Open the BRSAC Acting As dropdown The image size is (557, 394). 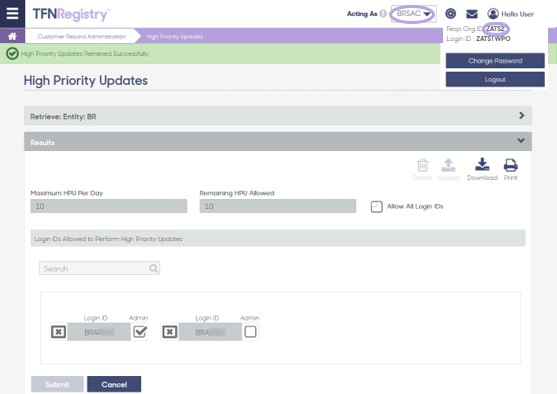[x=413, y=14]
